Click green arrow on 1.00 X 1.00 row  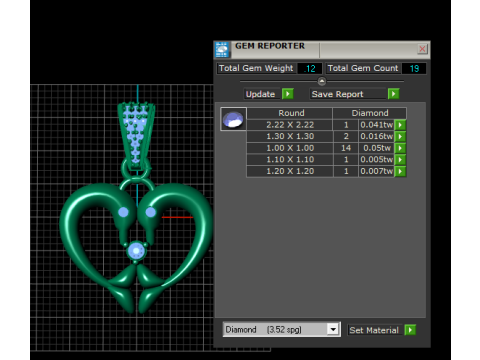400,148
